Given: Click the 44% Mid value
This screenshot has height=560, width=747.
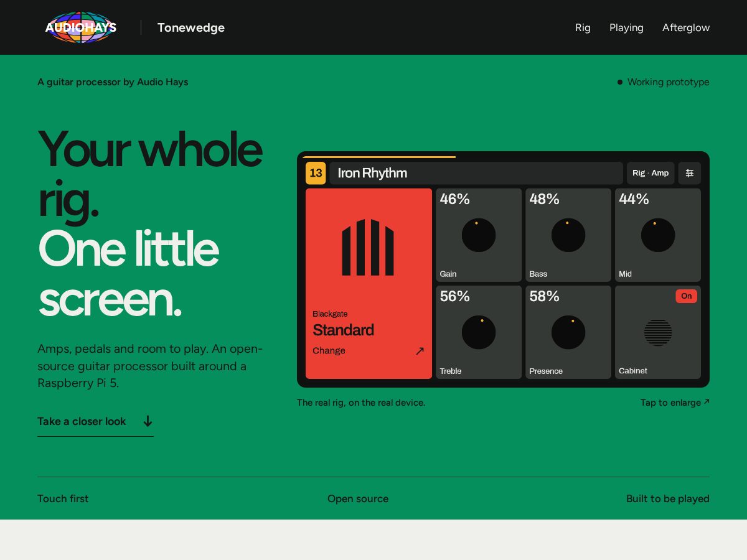Looking at the screenshot, I should [634, 199].
